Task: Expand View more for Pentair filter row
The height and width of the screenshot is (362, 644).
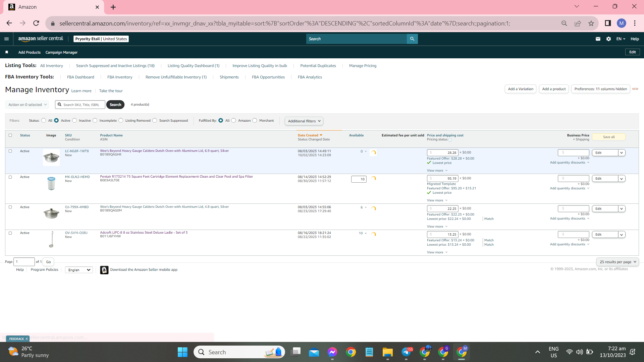Action: tap(437, 200)
